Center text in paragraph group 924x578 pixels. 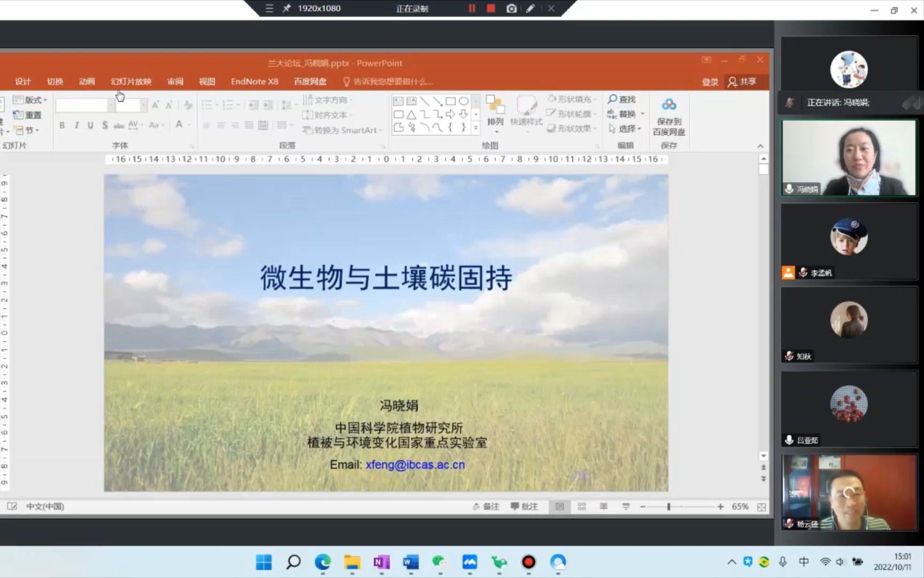pyautogui.click(x=220, y=125)
